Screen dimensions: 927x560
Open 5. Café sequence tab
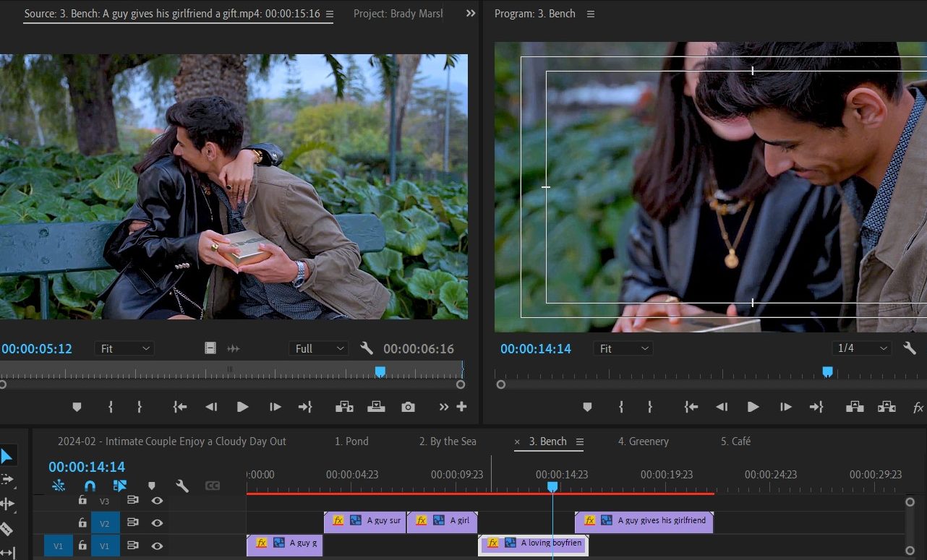[736, 441]
